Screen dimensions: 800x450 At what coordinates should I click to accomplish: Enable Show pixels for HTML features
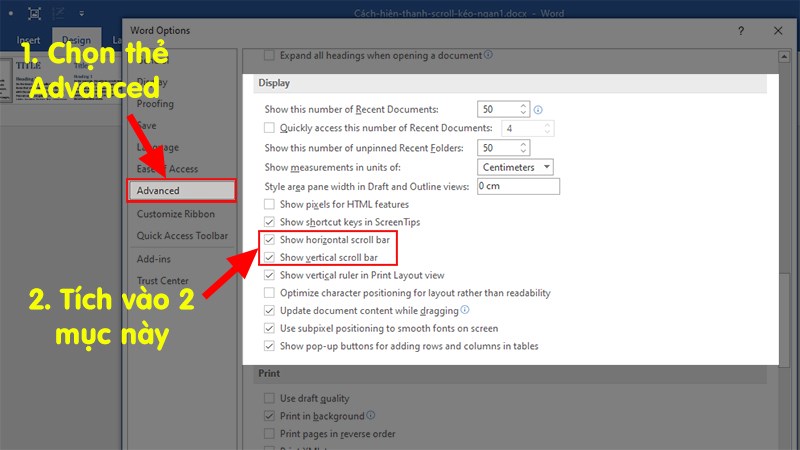269,205
